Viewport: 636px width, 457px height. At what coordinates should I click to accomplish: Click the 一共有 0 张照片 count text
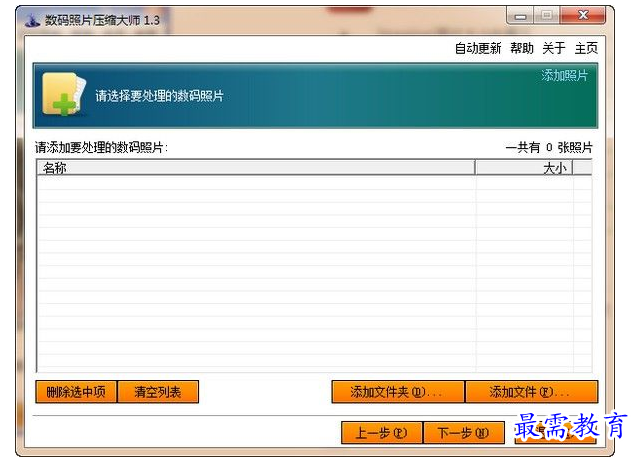(x=549, y=147)
